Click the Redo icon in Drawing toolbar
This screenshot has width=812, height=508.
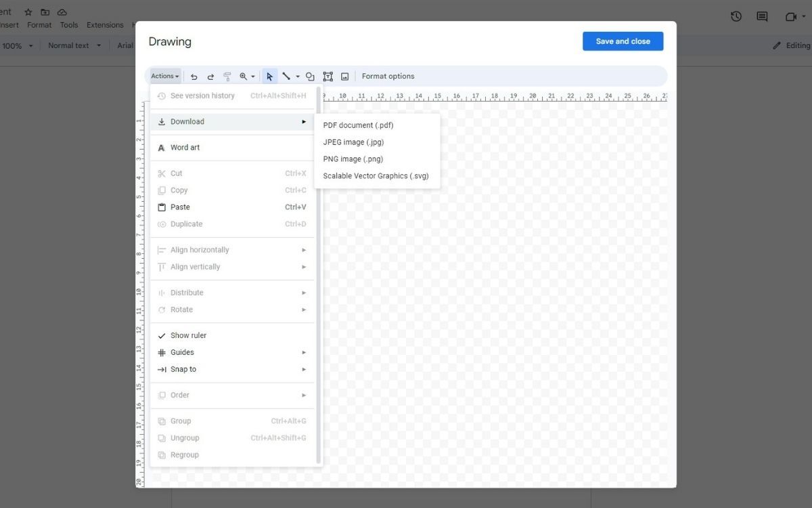point(210,77)
